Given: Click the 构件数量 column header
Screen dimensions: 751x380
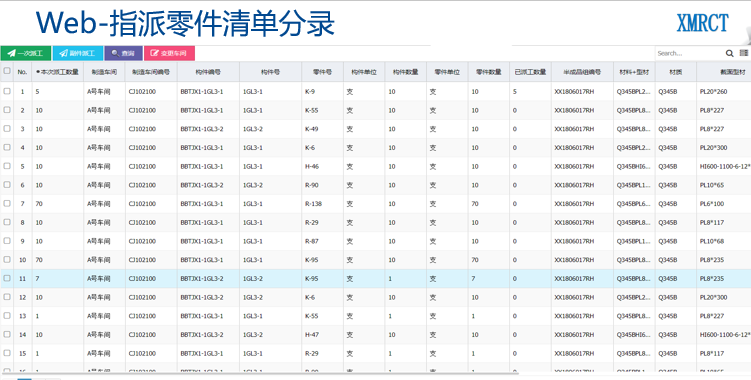Looking at the screenshot, I should (x=405, y=72).
